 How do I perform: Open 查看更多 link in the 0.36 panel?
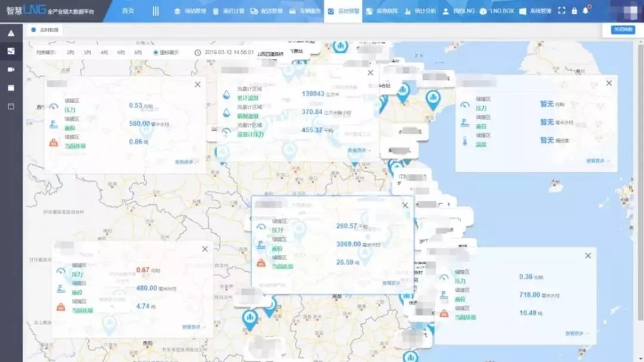576,334
